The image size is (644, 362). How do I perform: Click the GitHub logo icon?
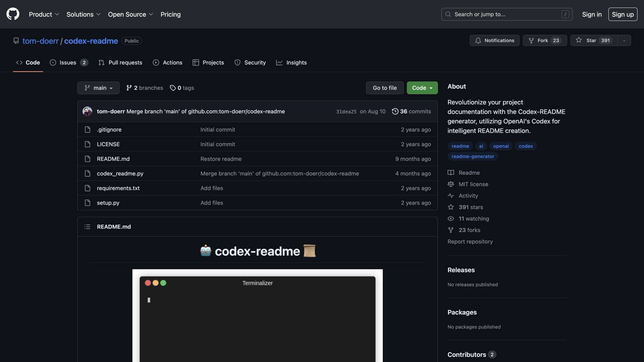point(12,14)
